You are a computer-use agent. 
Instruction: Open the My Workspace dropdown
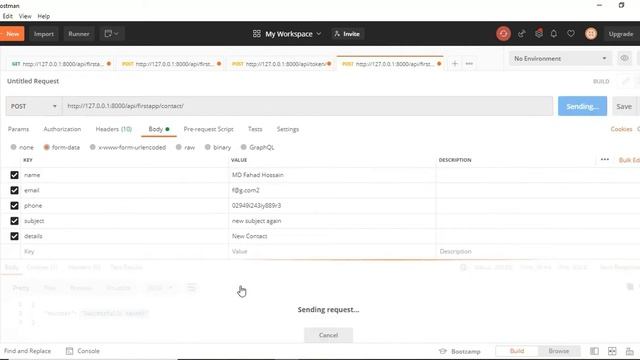(x=293, y=34)
